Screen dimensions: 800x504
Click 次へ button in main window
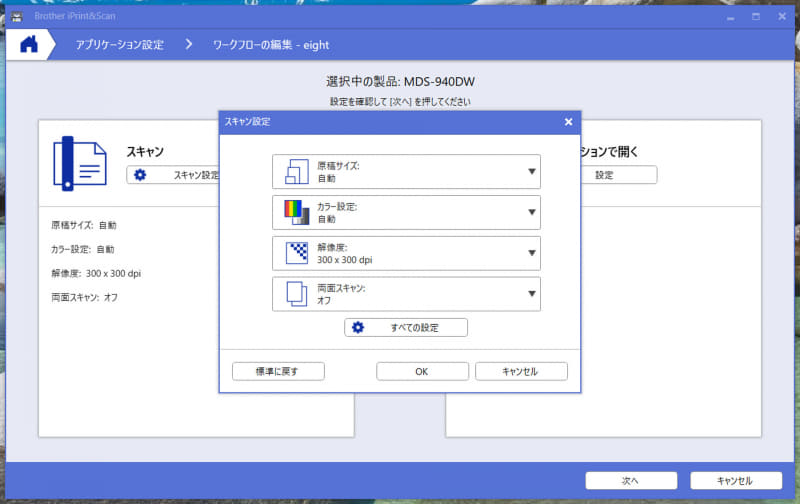click(631, 481)
